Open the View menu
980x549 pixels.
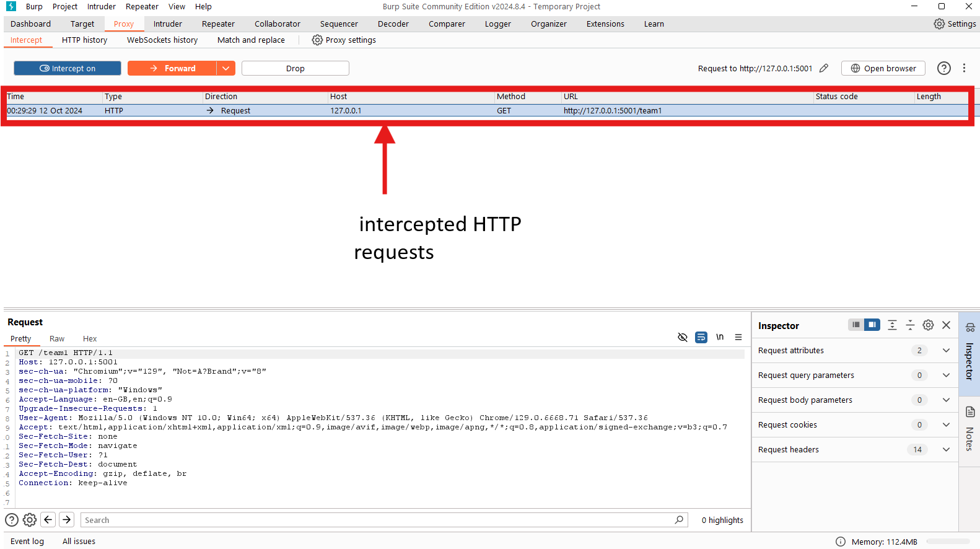pos(177,6)
